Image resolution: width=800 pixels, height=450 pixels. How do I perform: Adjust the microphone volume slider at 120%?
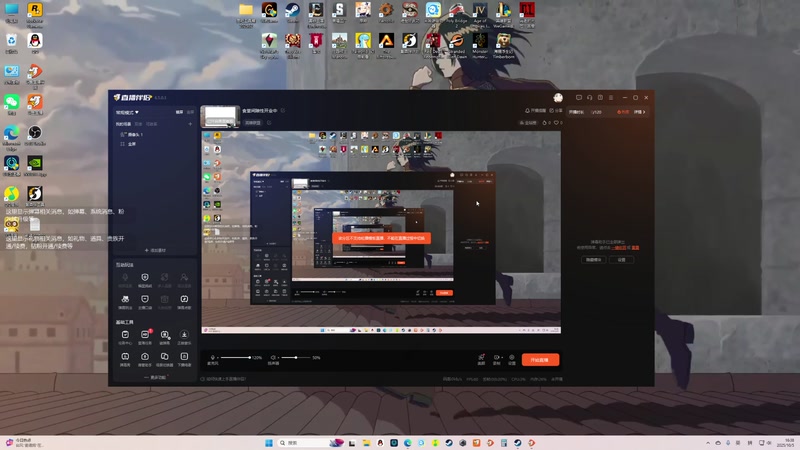pos(235,358)
